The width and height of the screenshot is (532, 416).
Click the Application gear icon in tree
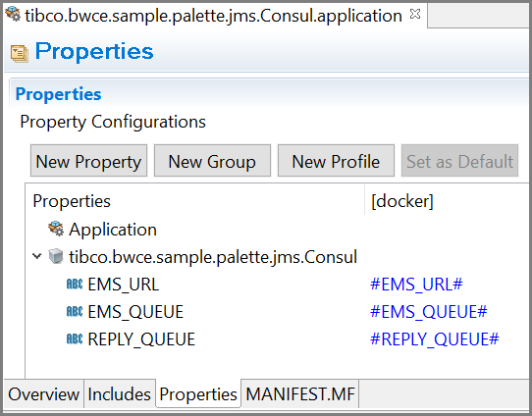pos(56,229)
